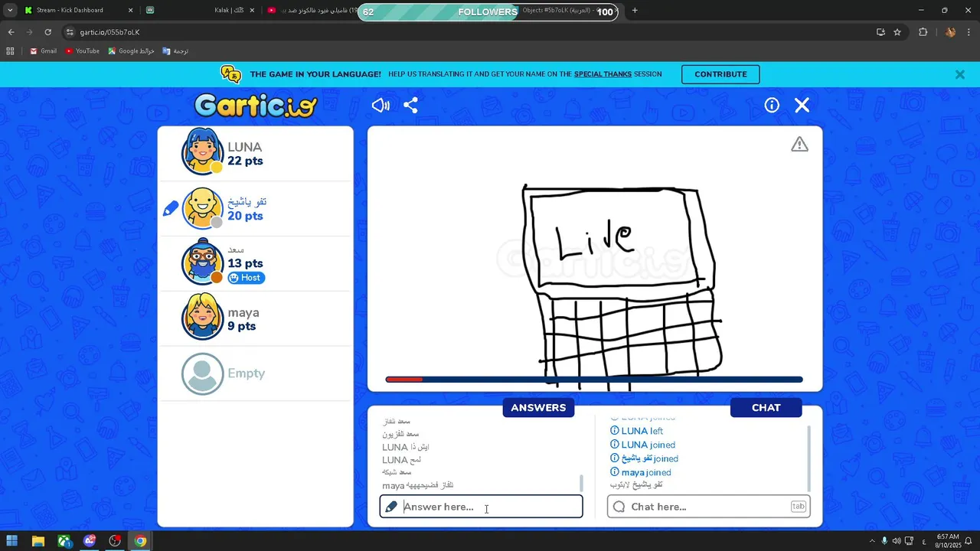Open volume control in system tray
980x551 pixels.
point(897,541)
